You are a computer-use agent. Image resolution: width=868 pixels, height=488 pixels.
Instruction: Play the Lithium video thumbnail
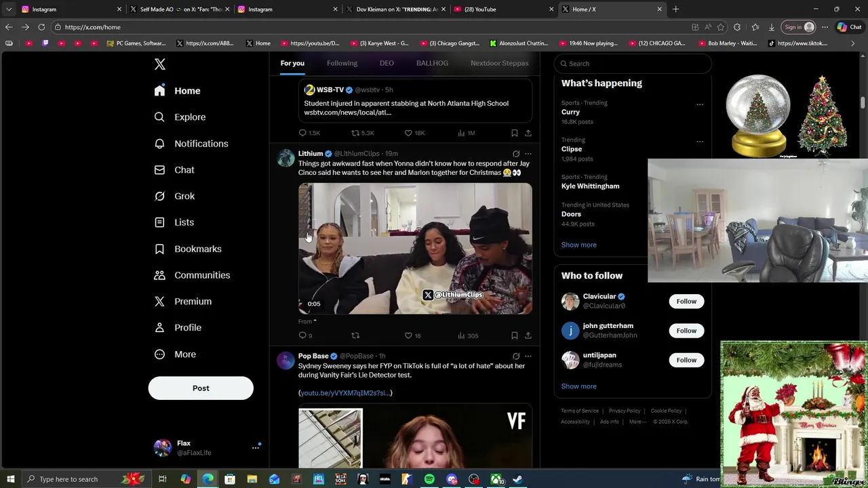tap(415, 248)
